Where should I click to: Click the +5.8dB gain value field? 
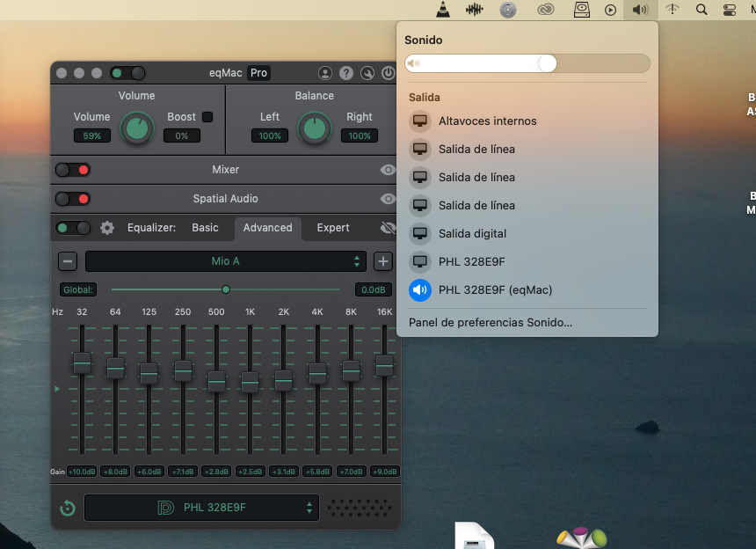click(x=317, y=472)
